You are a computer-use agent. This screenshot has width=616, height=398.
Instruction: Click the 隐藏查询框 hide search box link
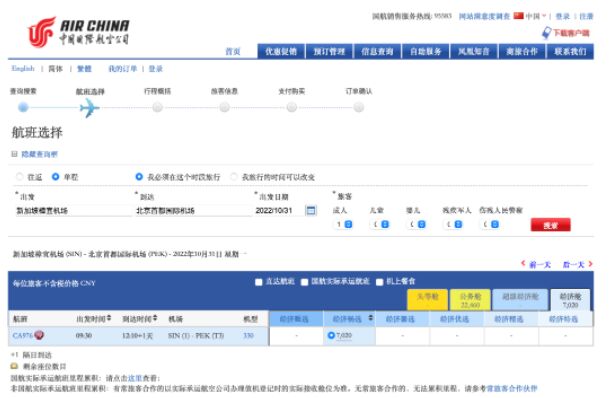click(39, 154)
